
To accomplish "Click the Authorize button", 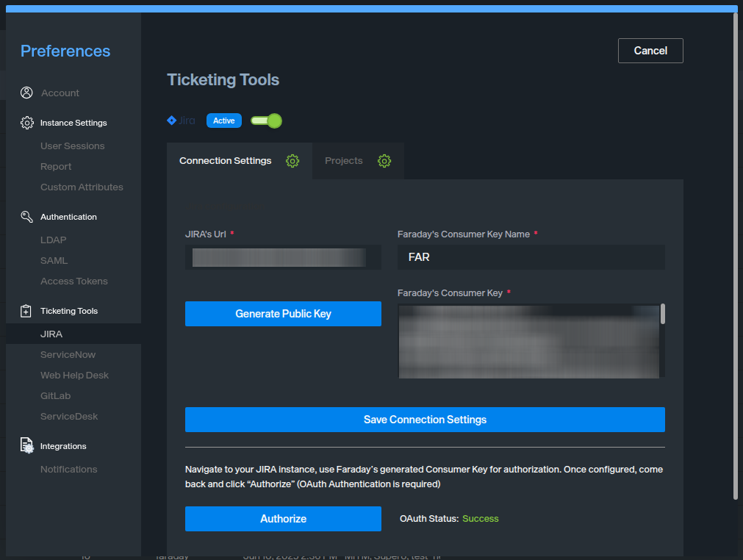I will [283, 519].
